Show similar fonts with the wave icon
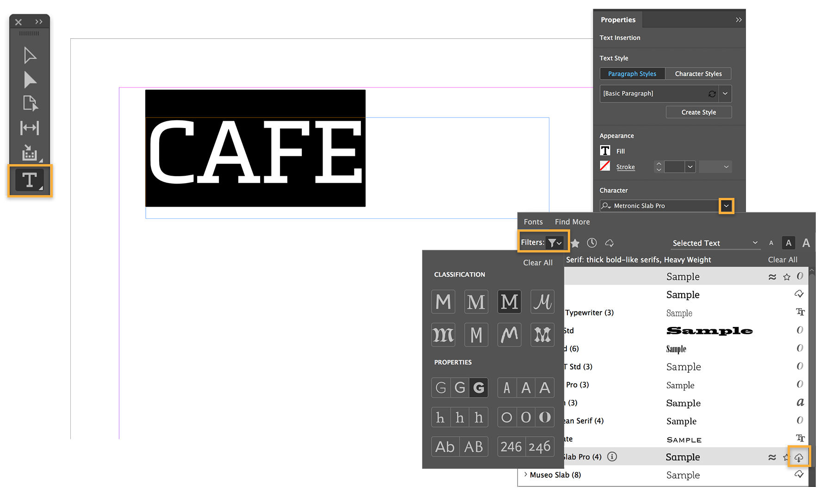Viewport: 833px width, 504px height. (x=772, y=456)
